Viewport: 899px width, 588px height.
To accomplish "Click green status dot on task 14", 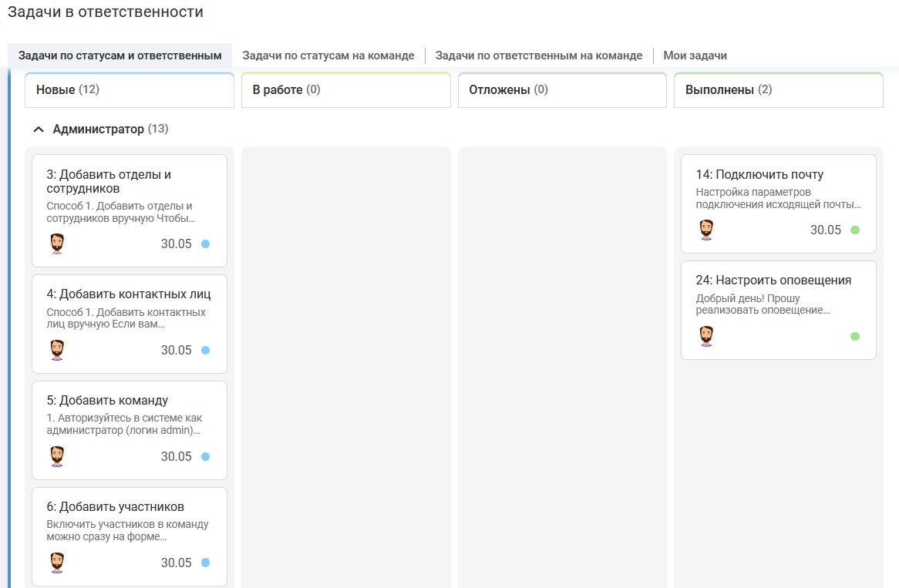I will [854, 230].
